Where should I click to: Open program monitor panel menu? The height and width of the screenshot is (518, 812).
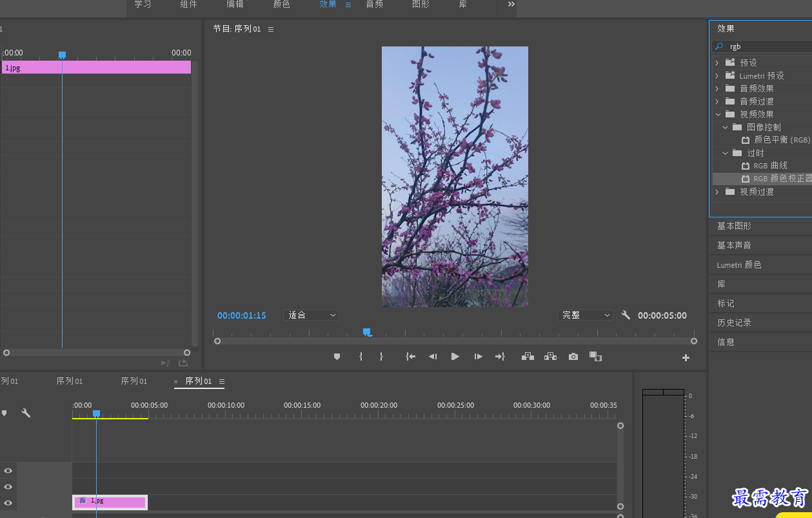pos(271,29)
